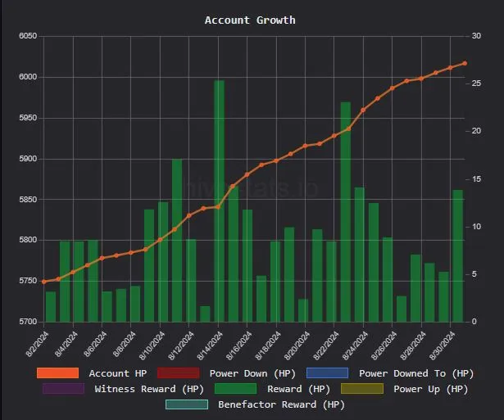Viewport: 504px width, 420px height.
Task: Click the first orange line point at 8/2/2024
Action: click(44, 282)
